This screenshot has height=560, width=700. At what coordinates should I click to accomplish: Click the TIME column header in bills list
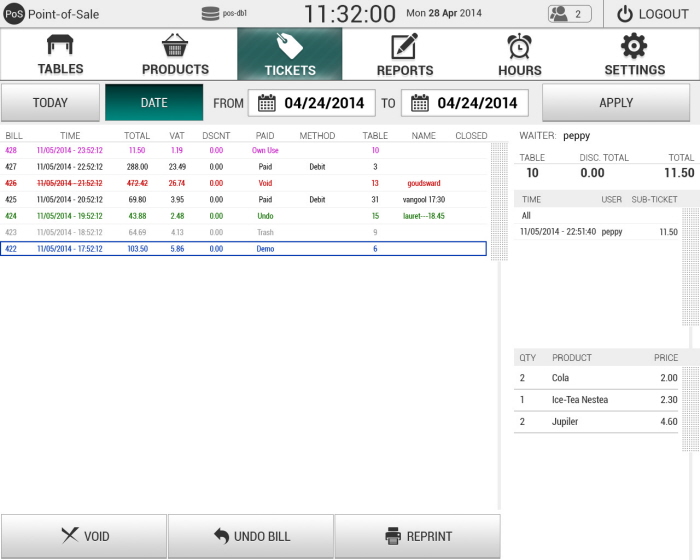(70, 136)
